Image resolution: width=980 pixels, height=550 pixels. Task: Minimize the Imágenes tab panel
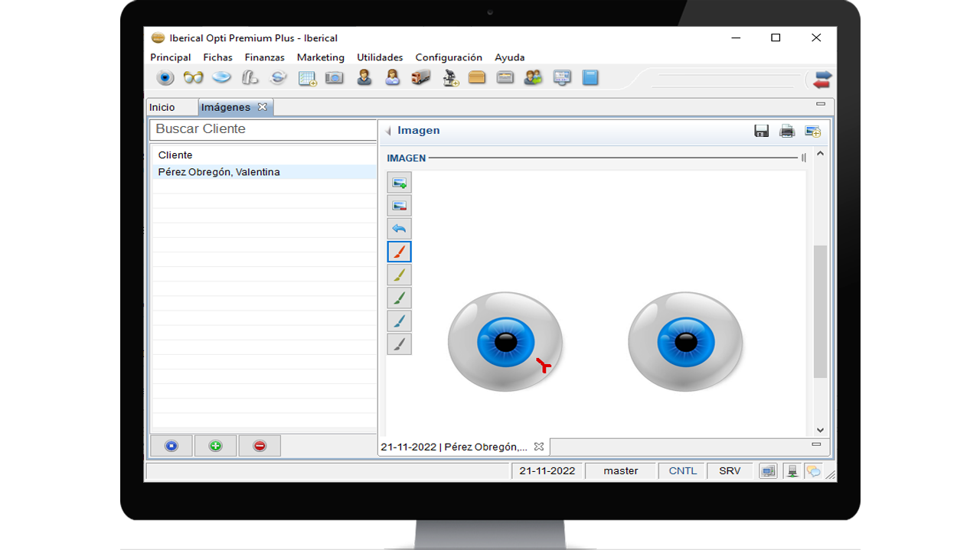point(821,104)
